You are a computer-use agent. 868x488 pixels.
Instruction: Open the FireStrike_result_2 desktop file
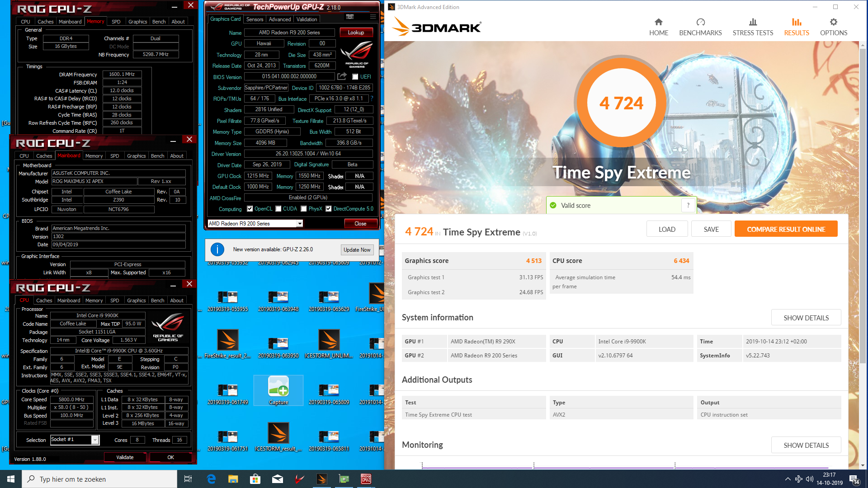(x=227, y=344)
